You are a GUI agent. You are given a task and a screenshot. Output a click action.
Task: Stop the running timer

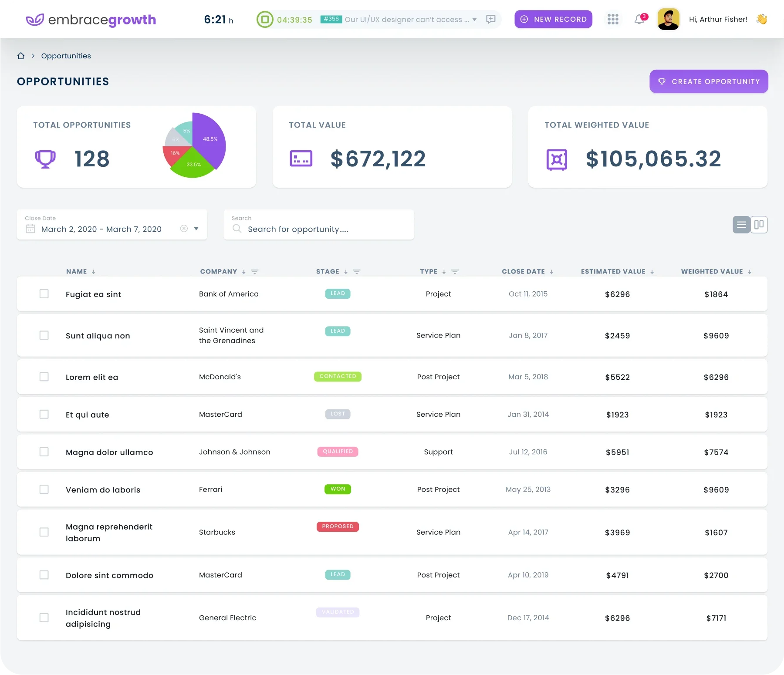click(264, 20)
